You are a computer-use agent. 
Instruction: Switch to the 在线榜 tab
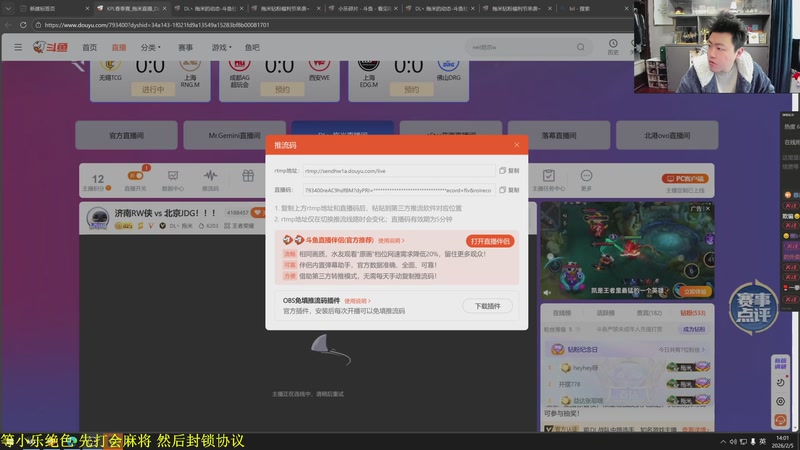(x=562, y=313)
